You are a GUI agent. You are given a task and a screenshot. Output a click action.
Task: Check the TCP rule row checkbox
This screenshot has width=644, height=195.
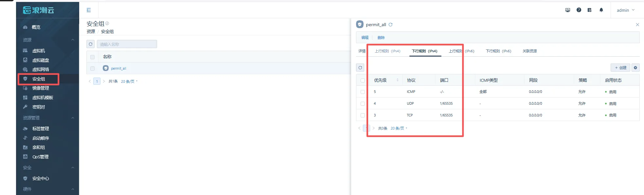click(363, 115)
